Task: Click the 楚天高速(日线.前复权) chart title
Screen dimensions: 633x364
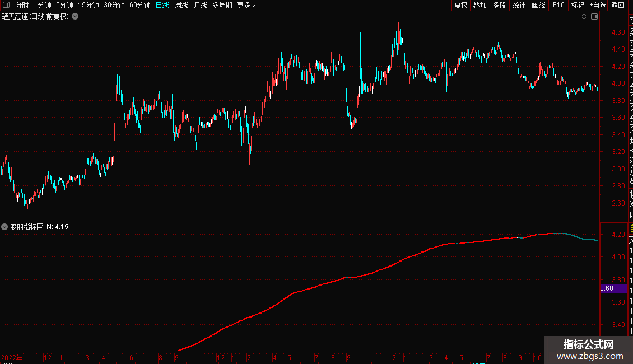Action: [35, 17]
